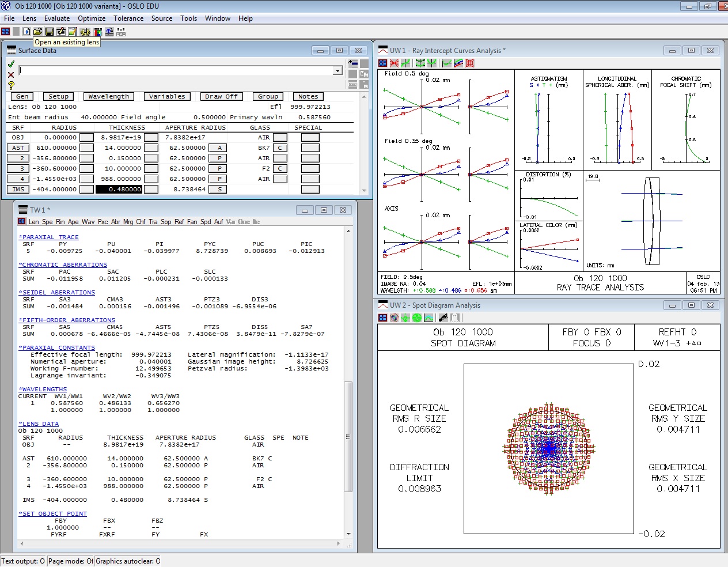Image resolution: width=728 pixels, height=567 pixels.
Task: Click the OPC icon in main toolbar
Action: (121, 32)
